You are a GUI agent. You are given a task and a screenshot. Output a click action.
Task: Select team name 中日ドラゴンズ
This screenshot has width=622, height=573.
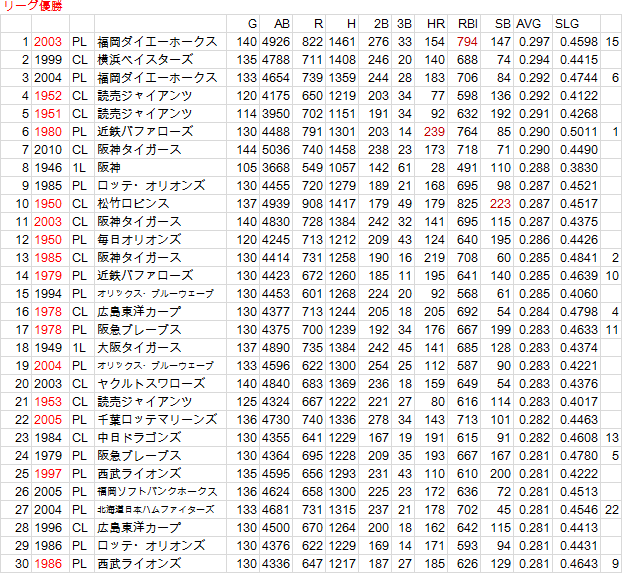tap(139, 438)
